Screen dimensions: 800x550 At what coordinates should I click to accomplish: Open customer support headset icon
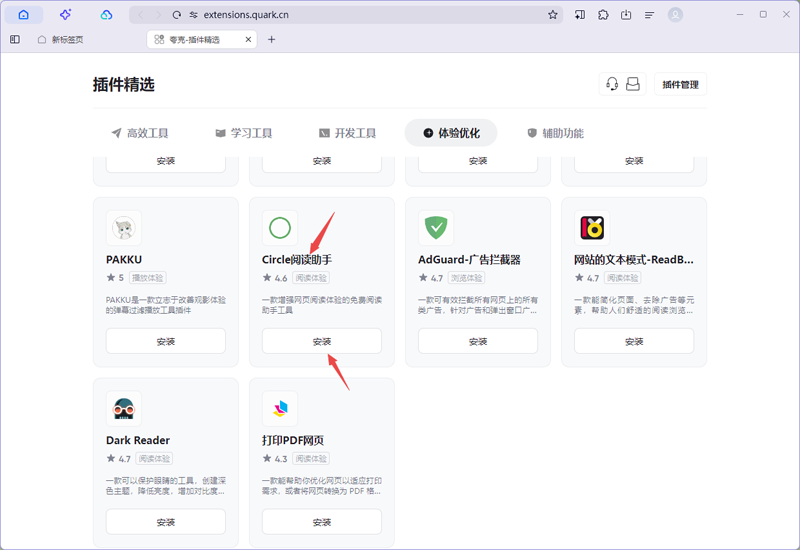(x=612, y=84)
